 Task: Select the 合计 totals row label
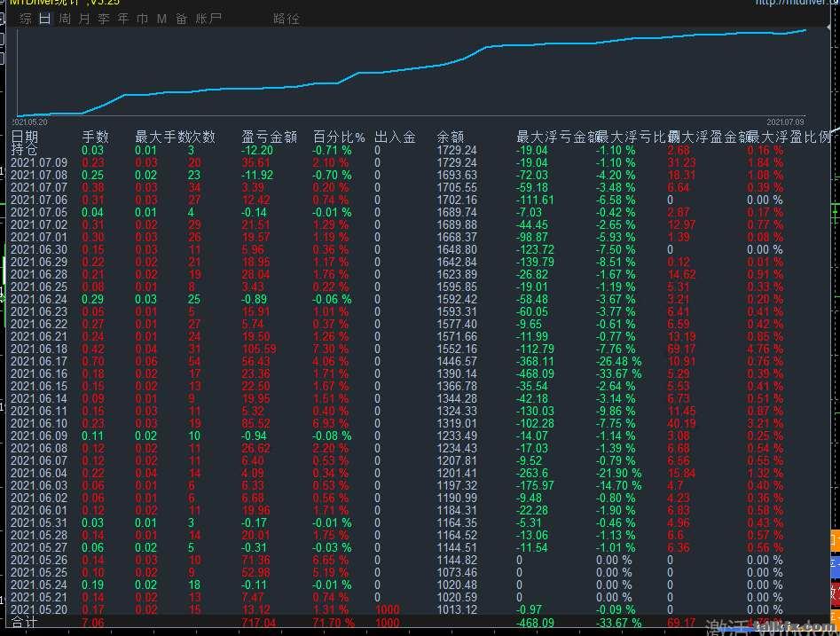click(24, 622)
